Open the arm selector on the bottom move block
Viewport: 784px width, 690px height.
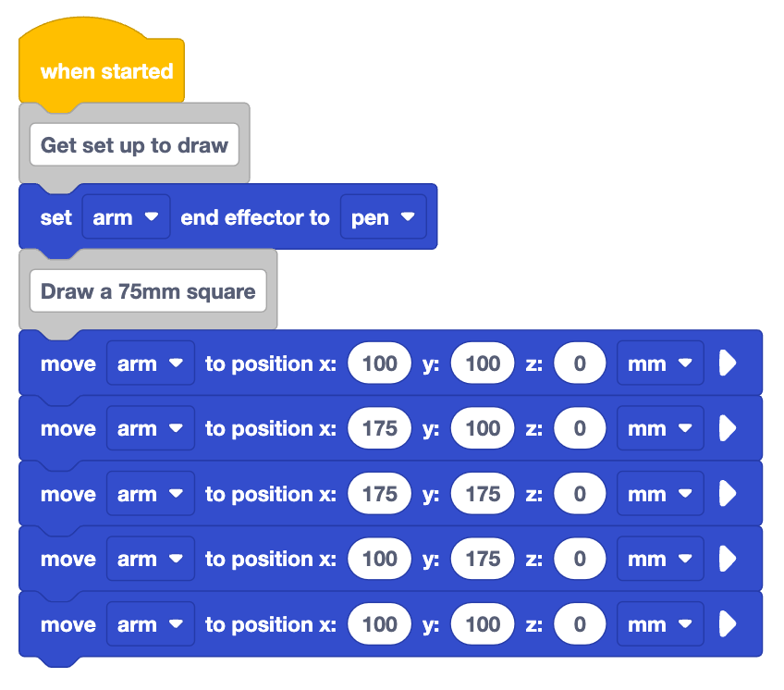point(150,623)
